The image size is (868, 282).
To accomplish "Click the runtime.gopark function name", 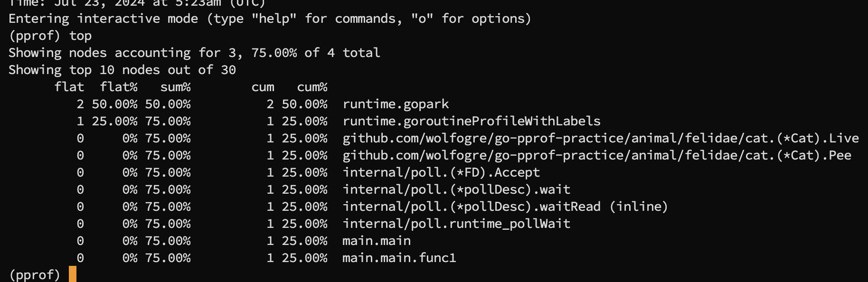I will (x=396, y=104).
